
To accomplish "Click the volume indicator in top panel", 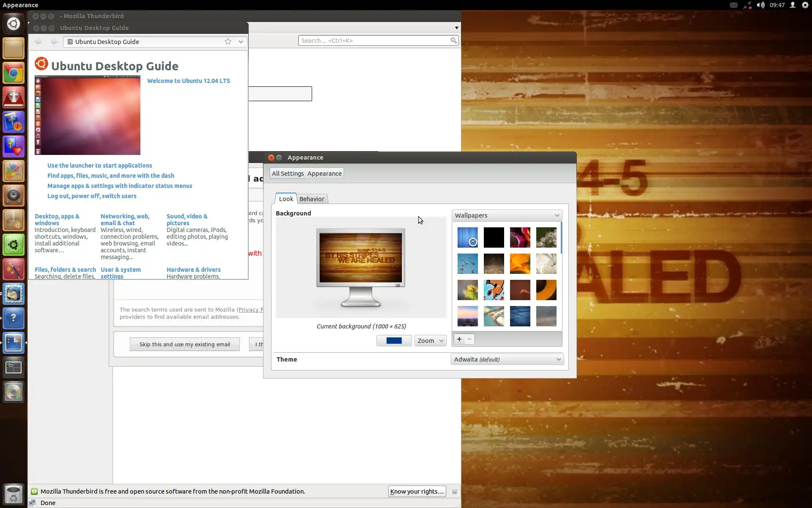I will [760, 5].
